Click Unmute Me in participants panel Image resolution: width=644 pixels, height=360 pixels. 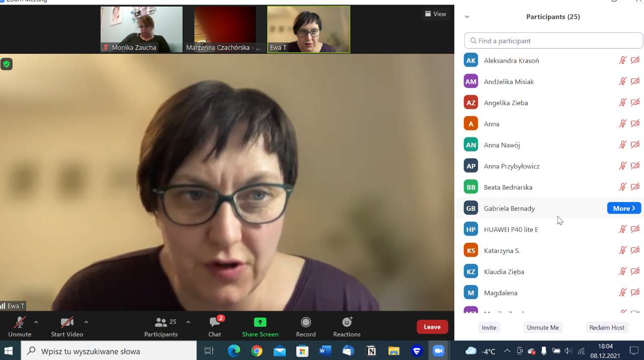click(x=542, y=327)
